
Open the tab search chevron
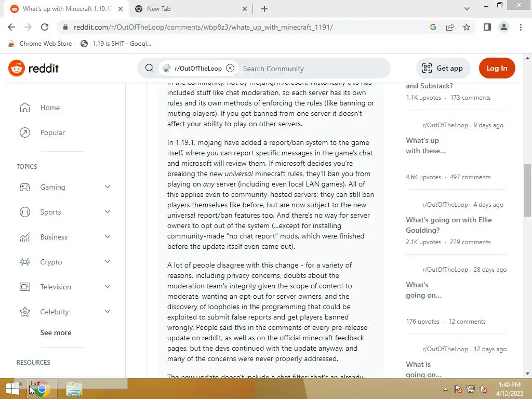pyautogui.click(x=467, y=9)
